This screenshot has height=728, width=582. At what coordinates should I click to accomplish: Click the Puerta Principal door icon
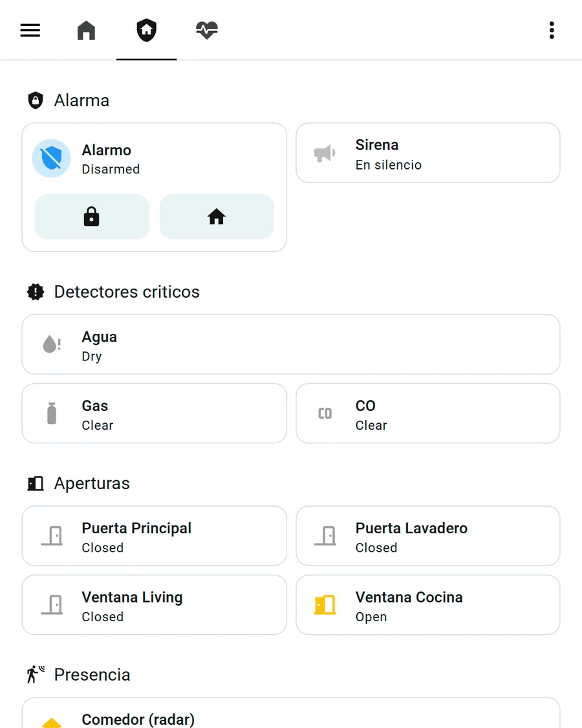(52, 536)
